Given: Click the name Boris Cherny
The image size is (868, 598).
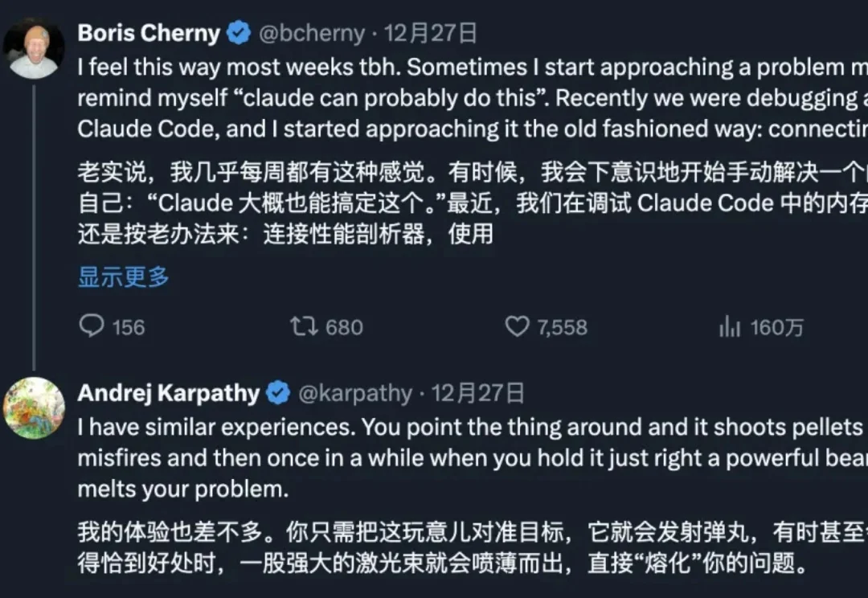Looking at the screenshot, I should coord(148,33).
